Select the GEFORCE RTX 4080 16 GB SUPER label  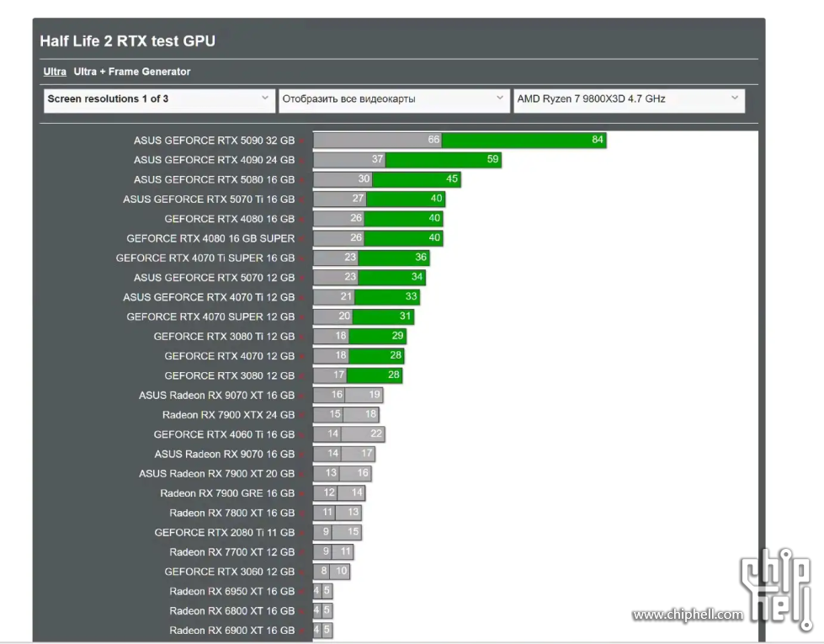[210, 239]
